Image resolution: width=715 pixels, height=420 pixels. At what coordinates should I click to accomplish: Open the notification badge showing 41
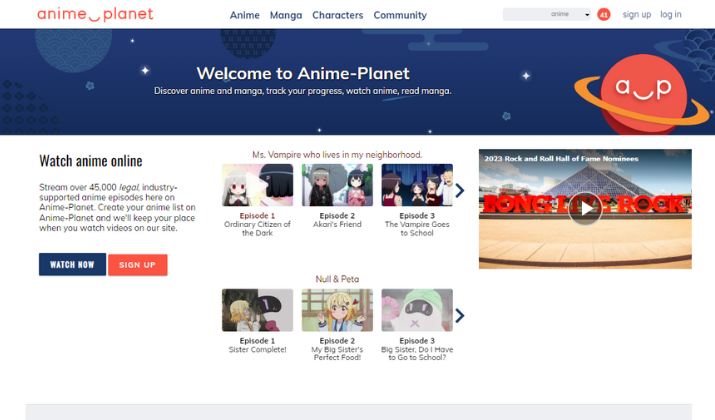coord(604,15)
